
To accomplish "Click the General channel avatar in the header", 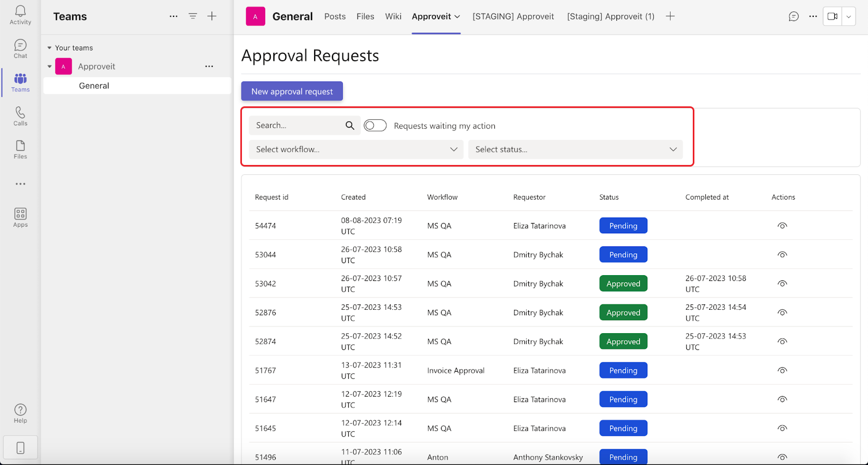I will pos(256,16).
